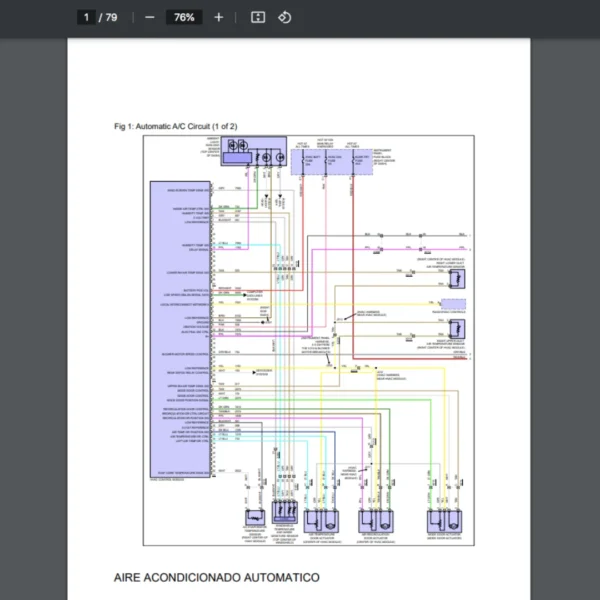Click the 76% zoom level box

[x=184, y=17]
